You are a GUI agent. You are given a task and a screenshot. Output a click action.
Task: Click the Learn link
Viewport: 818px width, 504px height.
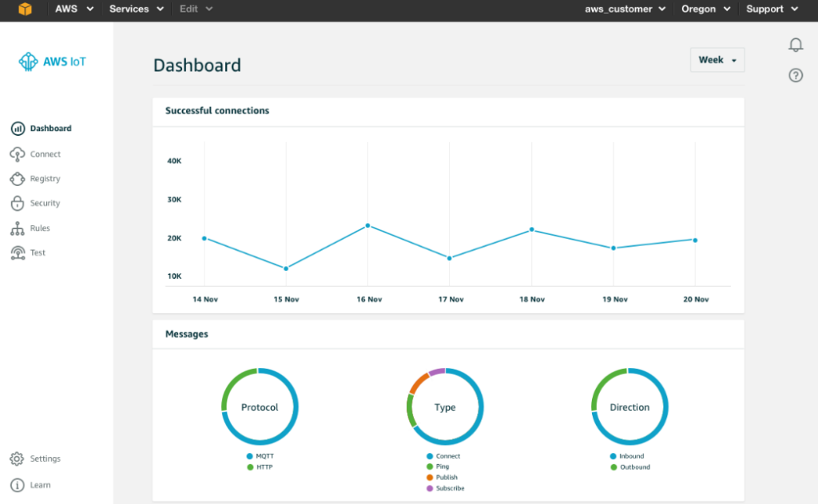pos(35,485)
